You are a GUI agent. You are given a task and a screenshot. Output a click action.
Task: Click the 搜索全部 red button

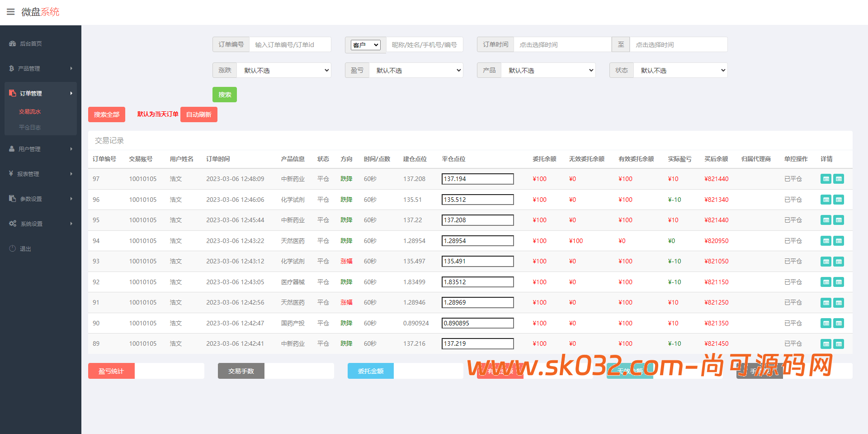[x=106, y=114]
